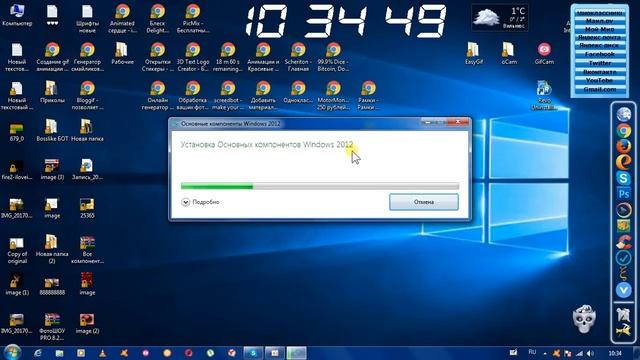640x360 pixels.
Task: Open the Windows Start menu orb
Action: [12, 352]
